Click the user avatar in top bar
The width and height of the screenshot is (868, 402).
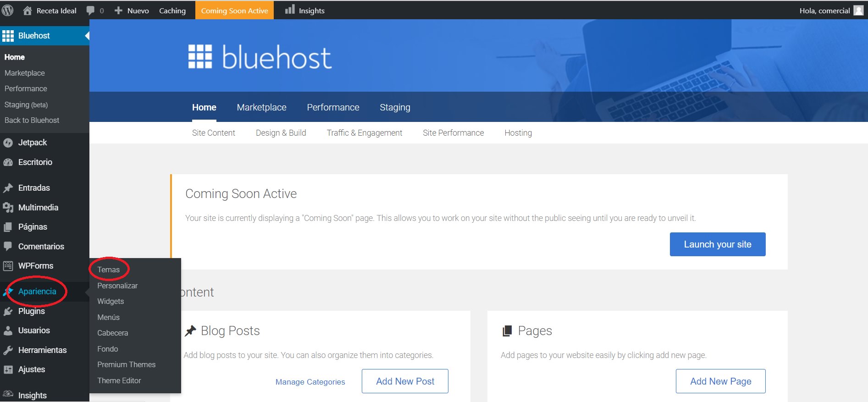tap(858, 11)
